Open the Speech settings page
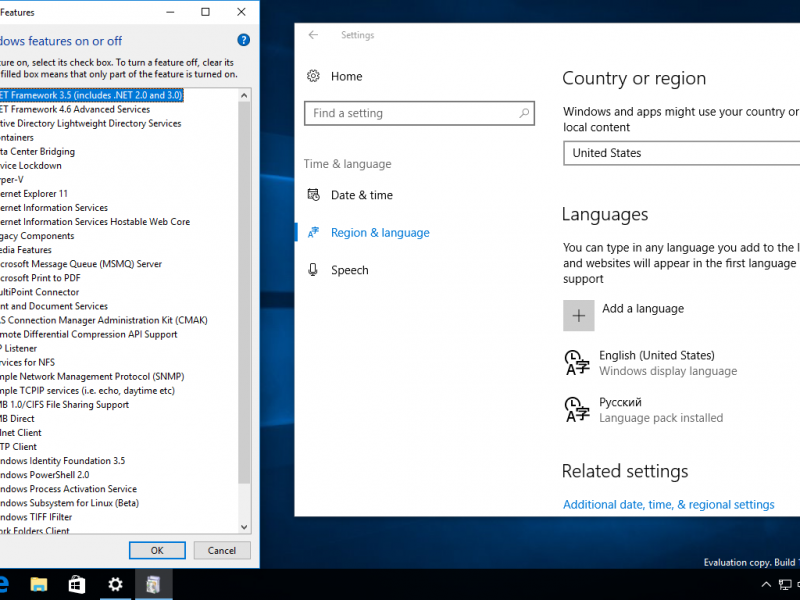The height and width of the screenshot is (600, 800). pyautogui.click(x=349, y=270)
